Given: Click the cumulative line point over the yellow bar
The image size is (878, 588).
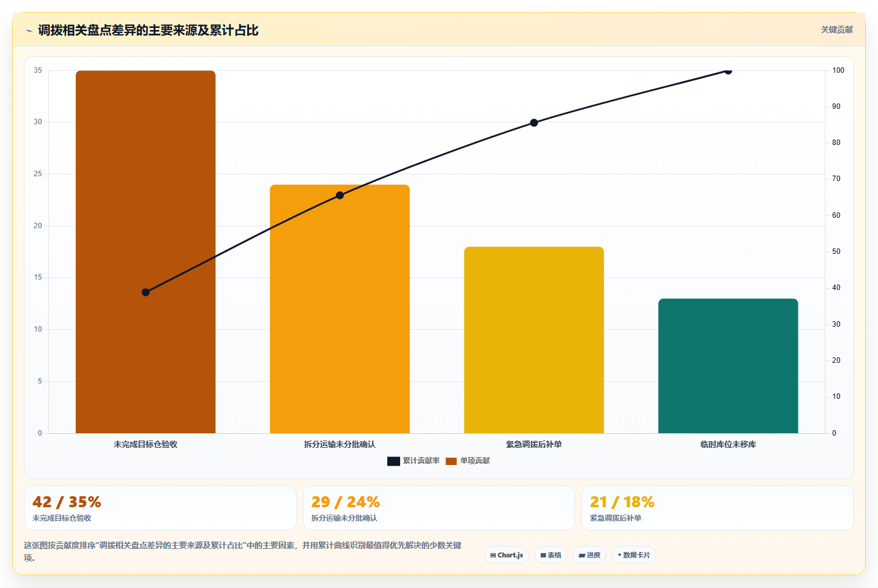Looking at the screenshot, I should (x=534, y=123).
